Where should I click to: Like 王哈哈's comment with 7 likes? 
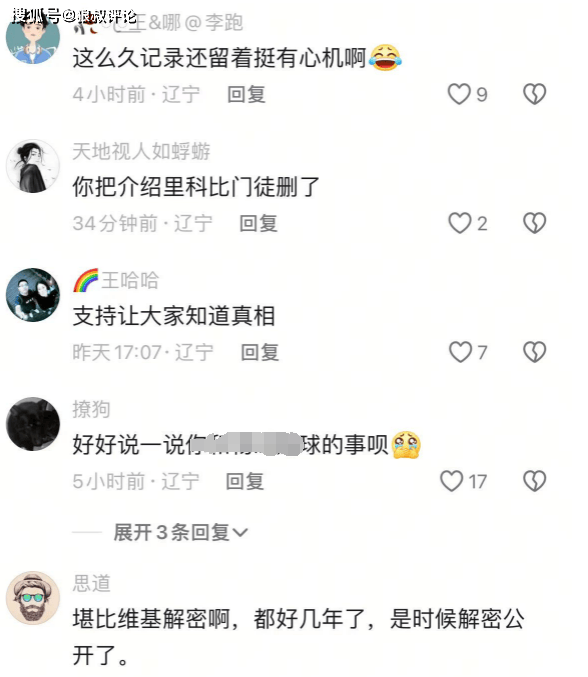coord(460,352)
